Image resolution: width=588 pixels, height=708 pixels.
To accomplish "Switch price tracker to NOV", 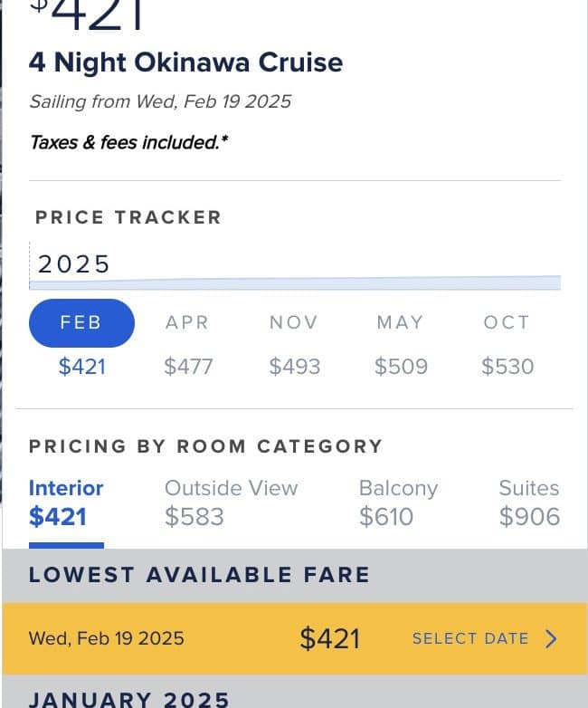I will (294, 323).
